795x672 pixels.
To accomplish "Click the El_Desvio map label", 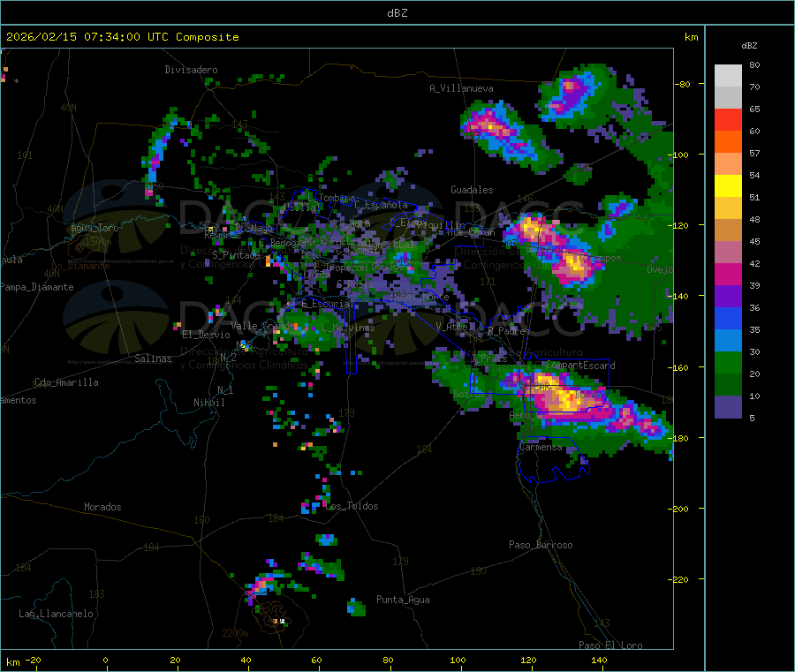I will [x=206, y=335].
